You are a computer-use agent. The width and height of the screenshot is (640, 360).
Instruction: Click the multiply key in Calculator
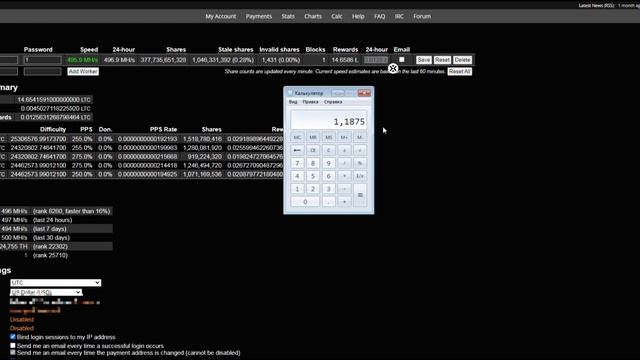(344, 176)
